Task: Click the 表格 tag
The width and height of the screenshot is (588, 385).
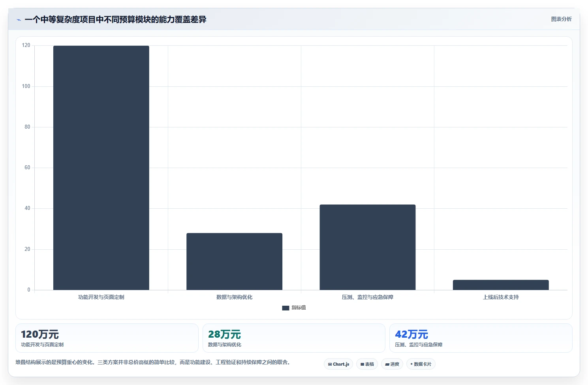Action: click(367, 364)
